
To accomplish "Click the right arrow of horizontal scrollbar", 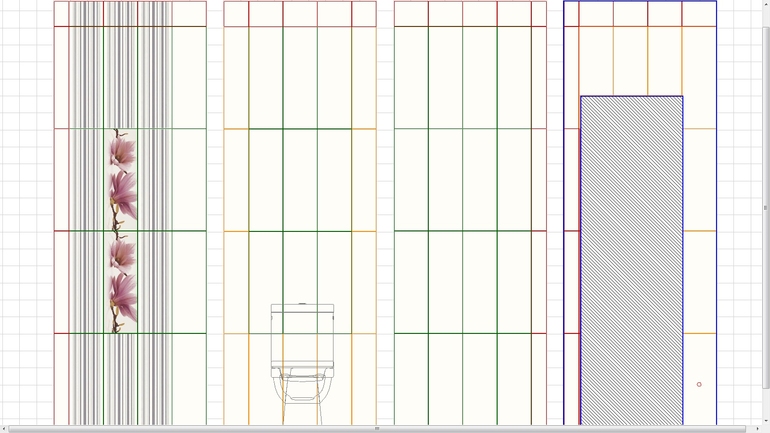I will (757, 429).
